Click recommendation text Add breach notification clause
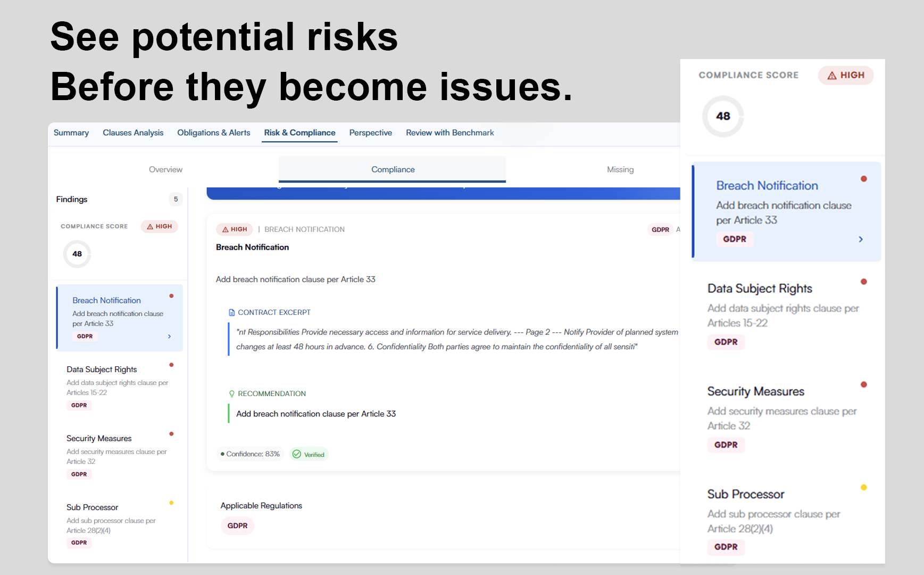 316,414
